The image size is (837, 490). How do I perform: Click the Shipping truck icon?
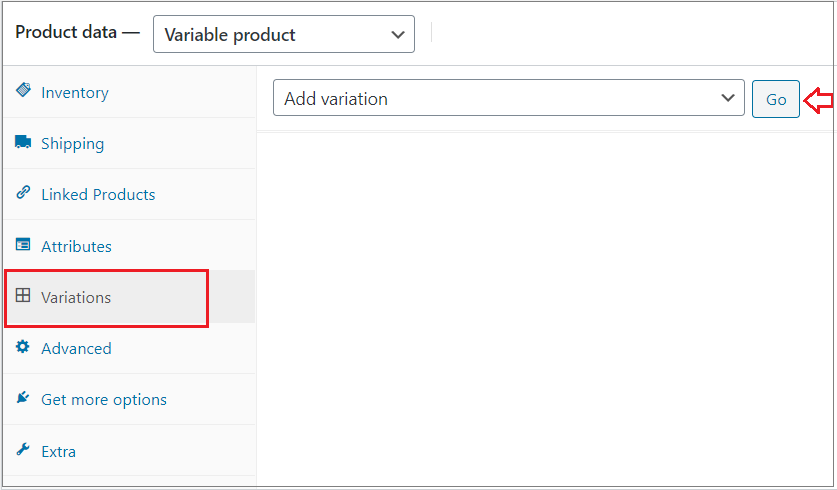coord(23,143)
